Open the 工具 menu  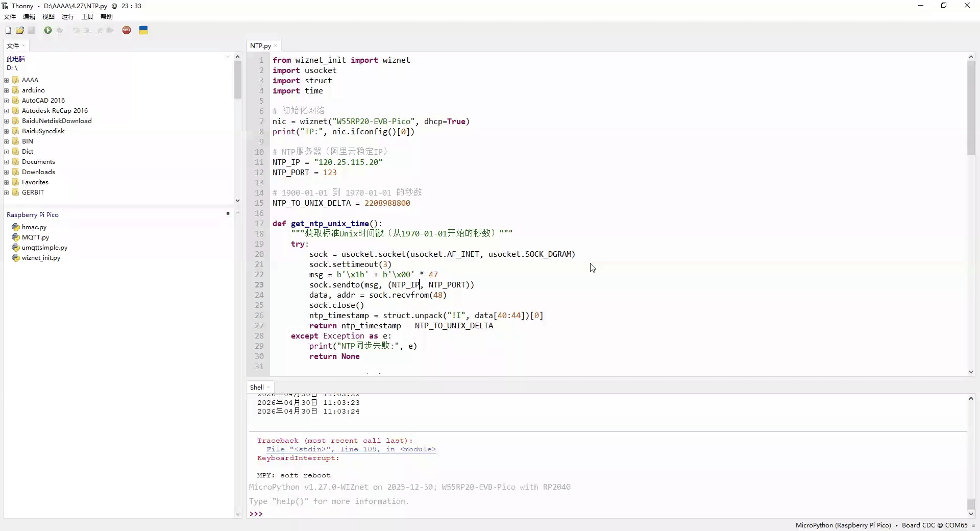pos(87,17)
